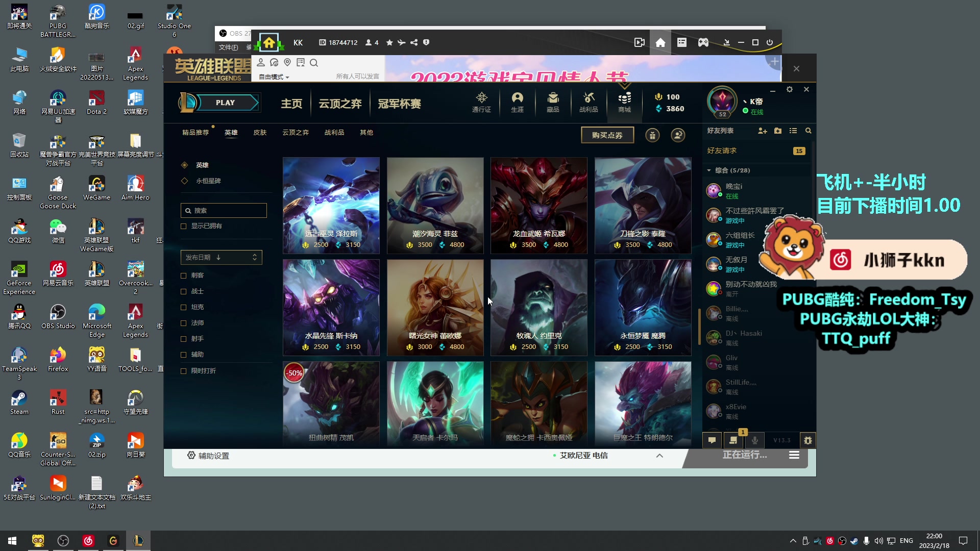The height and width of the screenshot is (551, 980).
Task: Switch to the 云顶之弈 store tab
Action: (296, 132)
